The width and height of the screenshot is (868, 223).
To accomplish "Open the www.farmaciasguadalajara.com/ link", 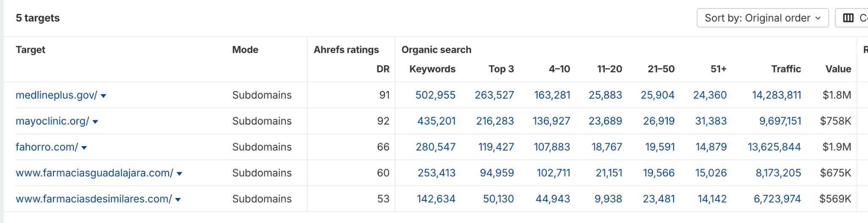I will pos(94,173).
